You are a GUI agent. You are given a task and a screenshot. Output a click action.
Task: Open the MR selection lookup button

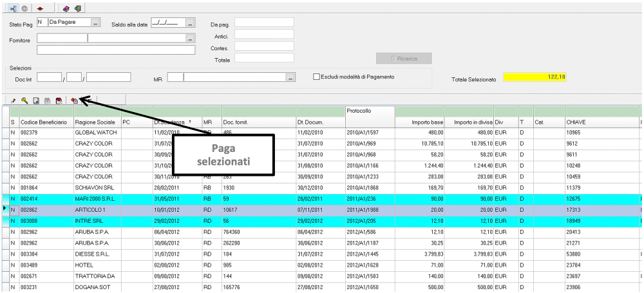[290, 77]
